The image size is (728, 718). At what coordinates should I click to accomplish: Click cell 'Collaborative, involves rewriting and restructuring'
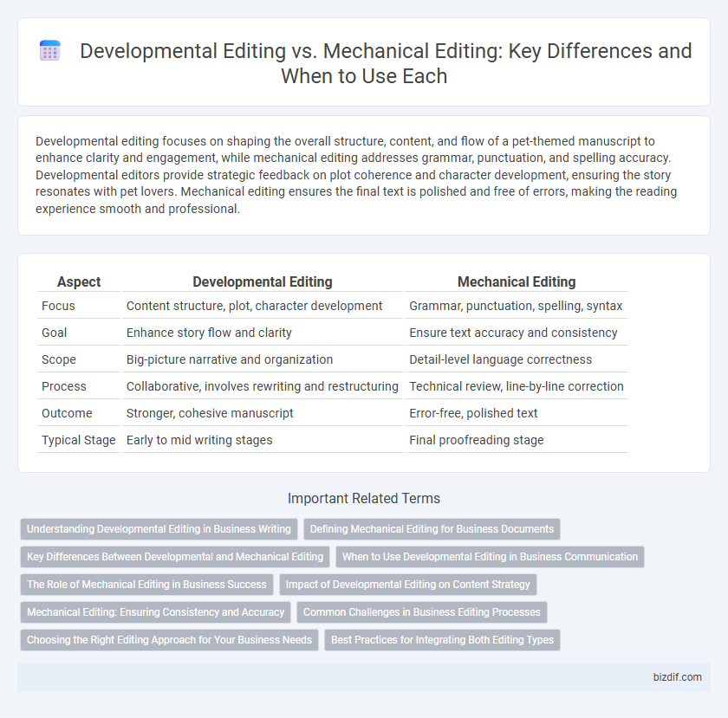pos(263,386)
